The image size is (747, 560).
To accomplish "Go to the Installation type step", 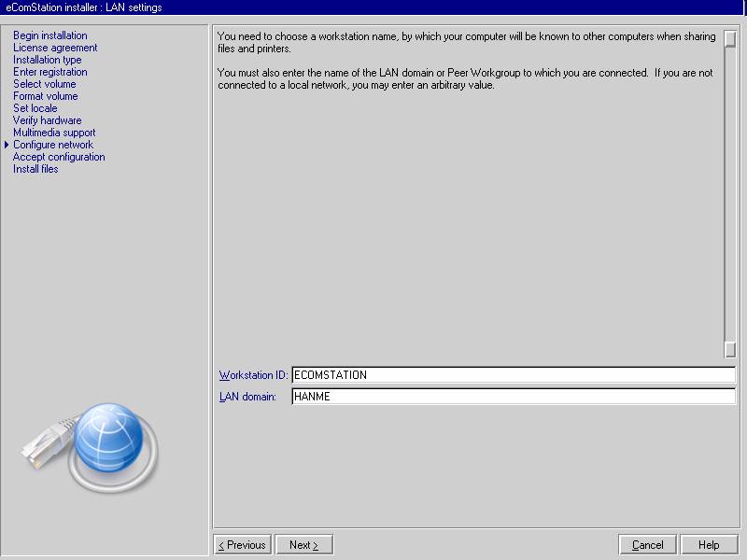I will (48, 60).
